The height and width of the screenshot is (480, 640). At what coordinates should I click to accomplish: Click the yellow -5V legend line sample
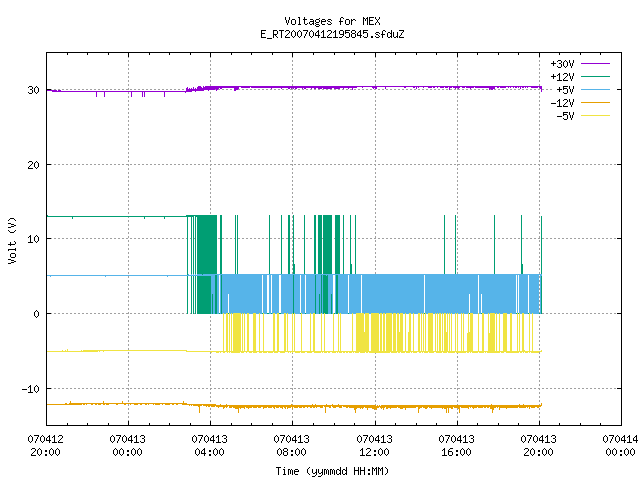[595, 116]
